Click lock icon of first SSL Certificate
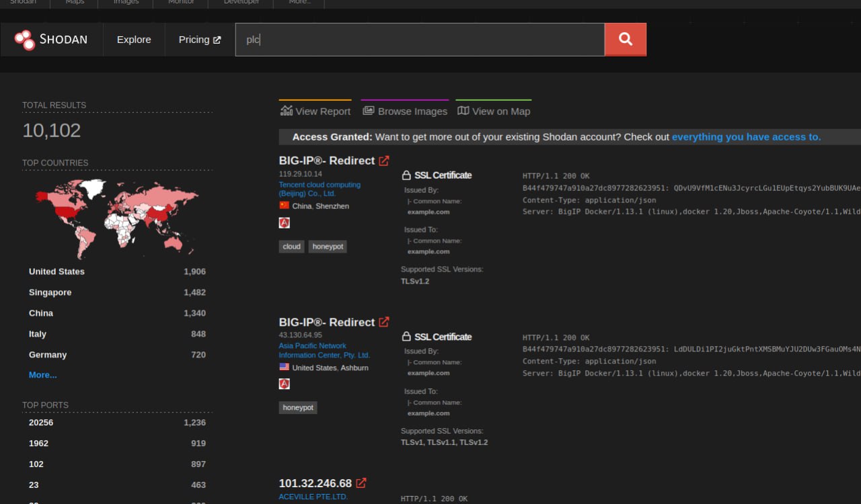The height and width of the screenshot is (504, 861). 406,175
